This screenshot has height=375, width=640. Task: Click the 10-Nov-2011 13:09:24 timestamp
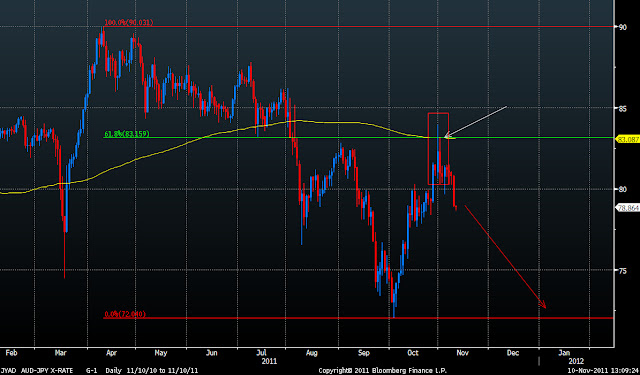(602, 371)
